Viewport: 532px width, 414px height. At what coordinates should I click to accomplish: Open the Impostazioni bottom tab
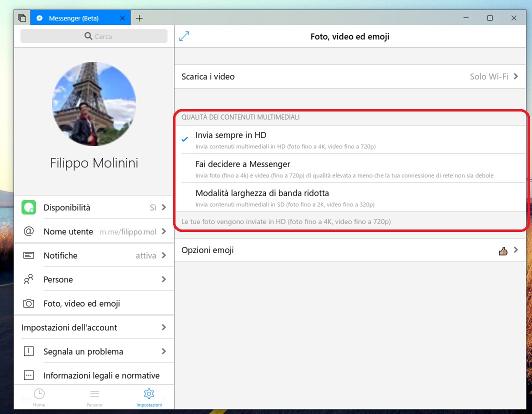149,397
